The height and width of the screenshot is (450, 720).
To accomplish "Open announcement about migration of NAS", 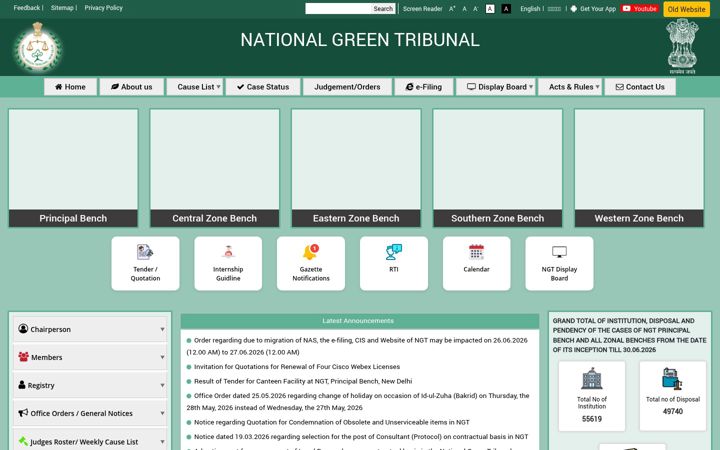I will tap(357, 346).
